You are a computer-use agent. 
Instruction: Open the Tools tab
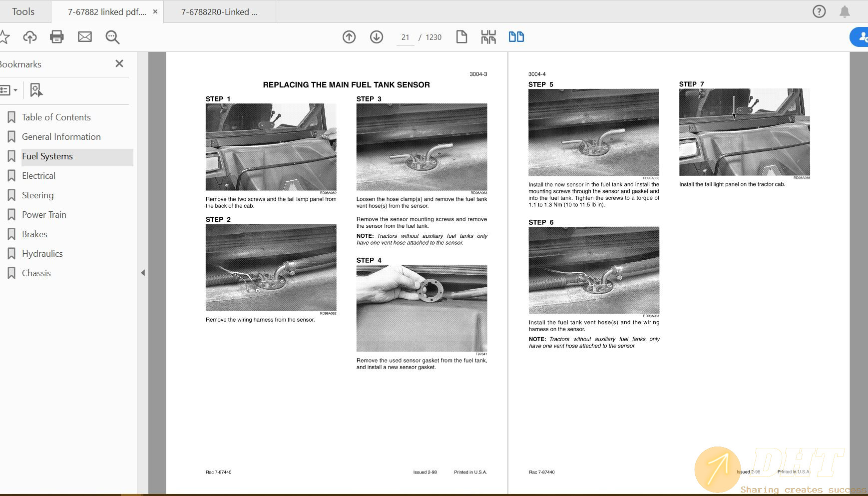tap(23, 11)
